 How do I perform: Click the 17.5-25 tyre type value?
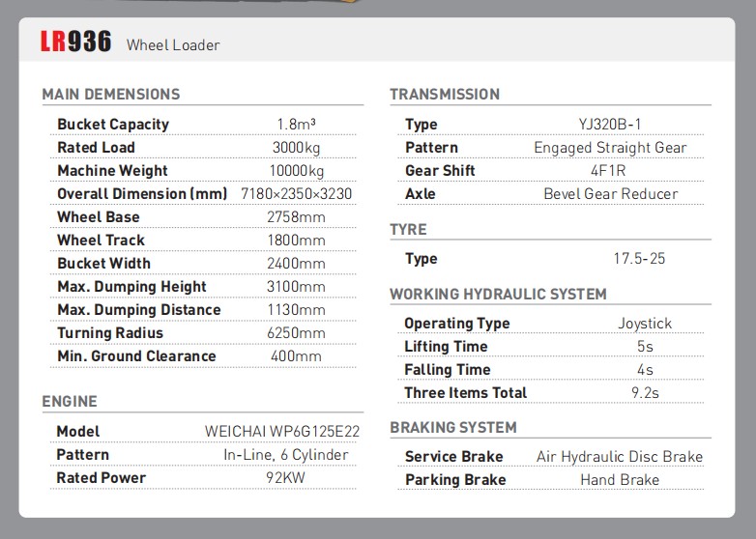point(639,259)
